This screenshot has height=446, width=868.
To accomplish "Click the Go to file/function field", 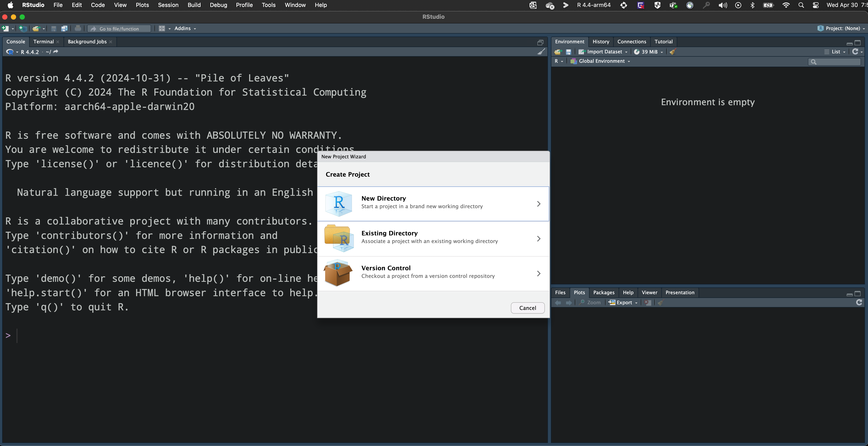I will 119,29.
